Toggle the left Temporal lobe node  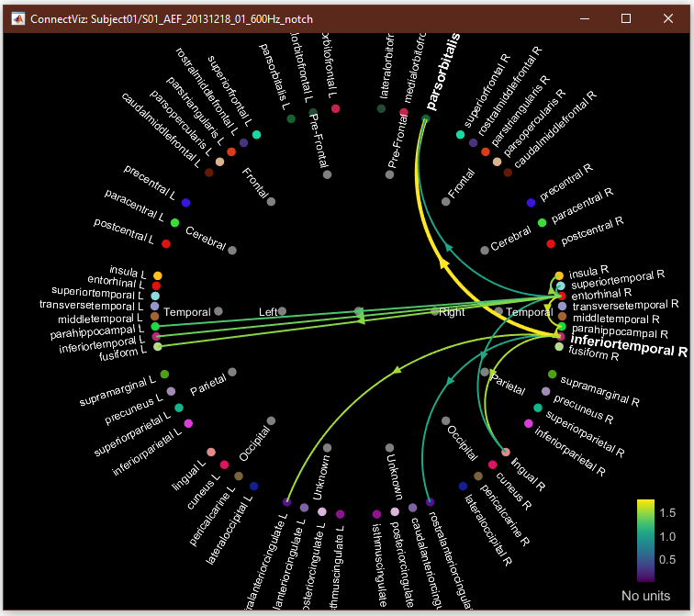tap(218, 311)
